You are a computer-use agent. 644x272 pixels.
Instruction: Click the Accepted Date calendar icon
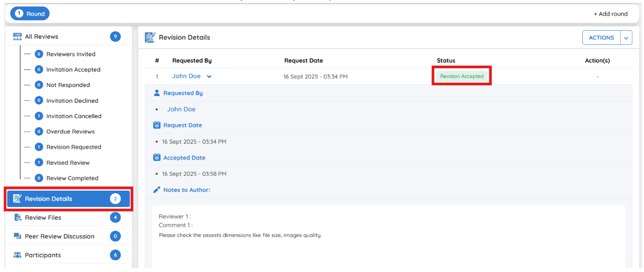(x=157, y=157)
